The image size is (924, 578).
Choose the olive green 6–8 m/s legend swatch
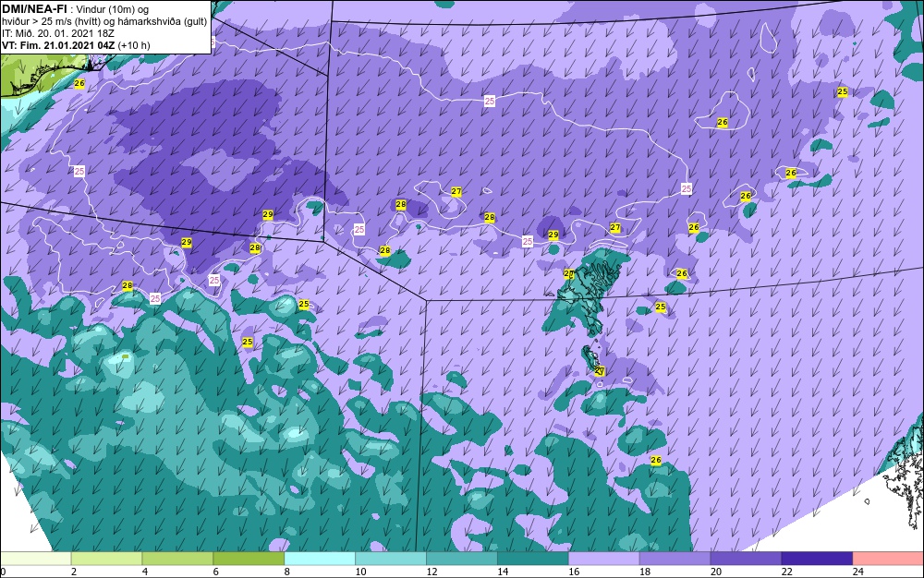(249, 559)
